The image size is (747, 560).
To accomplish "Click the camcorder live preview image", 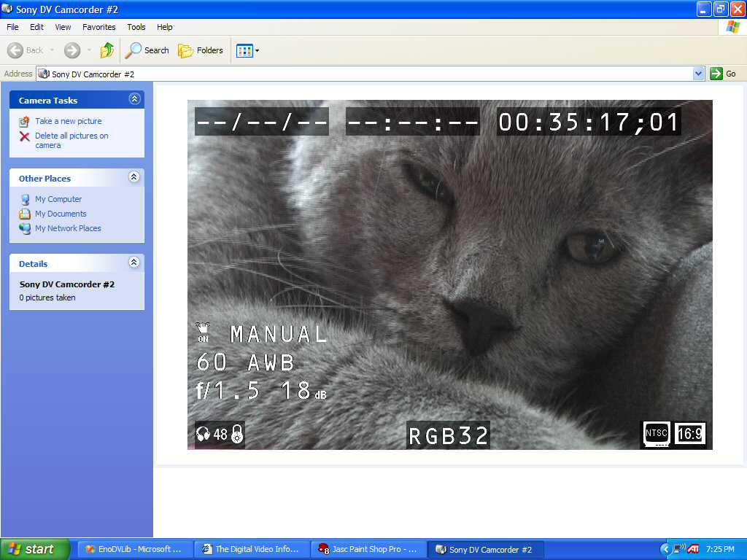I will (x=449, y=274).
